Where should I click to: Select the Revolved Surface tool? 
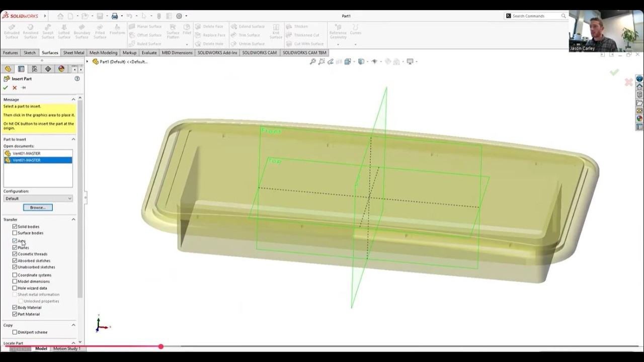tap(30, 31)
